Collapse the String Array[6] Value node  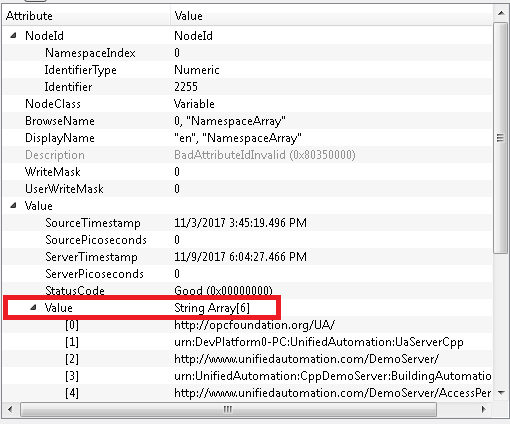coord(33,307)
